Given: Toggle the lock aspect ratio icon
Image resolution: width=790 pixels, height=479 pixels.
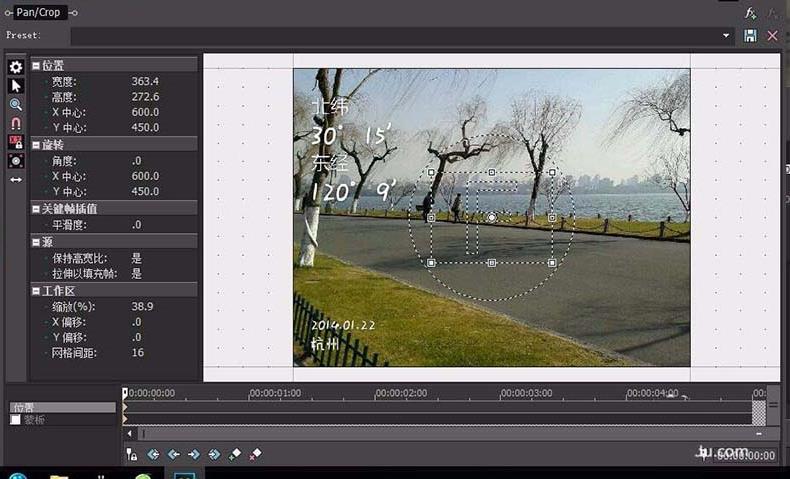Looking at the screenshot, I should pos(16,142).
